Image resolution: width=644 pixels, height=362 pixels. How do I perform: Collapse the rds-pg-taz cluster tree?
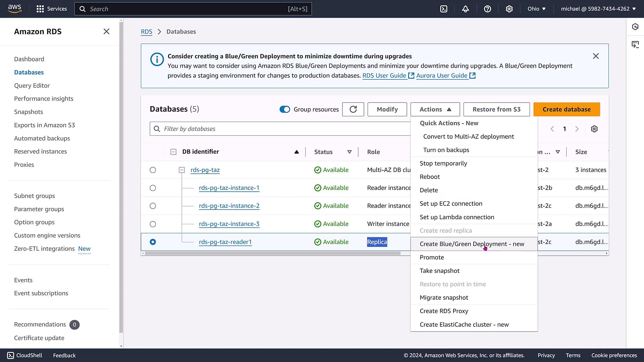pyautogui.click(x=181, y=170)
